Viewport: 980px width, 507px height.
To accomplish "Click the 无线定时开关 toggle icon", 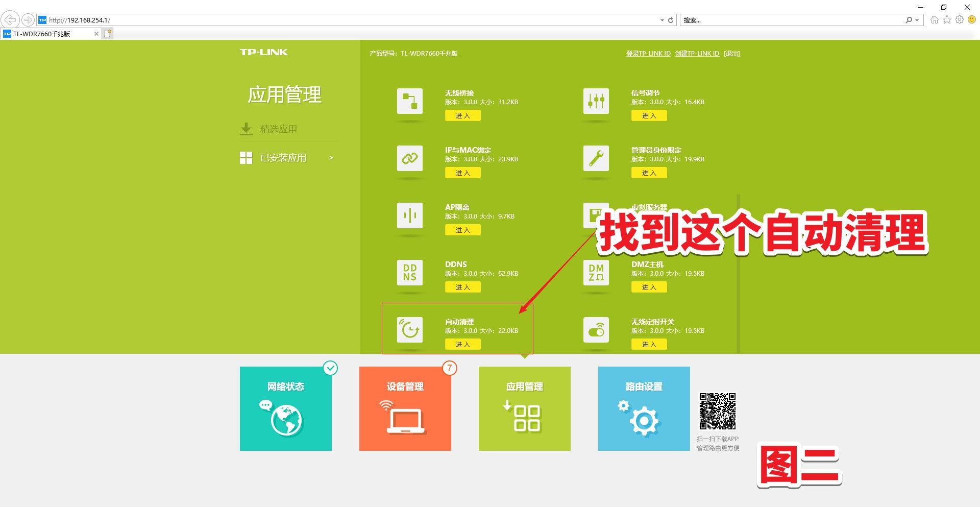I will [x=596, y=330].
